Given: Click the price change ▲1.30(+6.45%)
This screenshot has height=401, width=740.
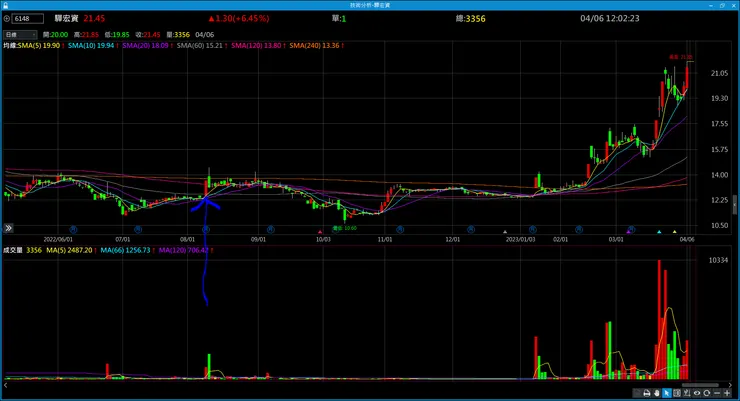Looking at the screenshot, I should click(239, 18).
